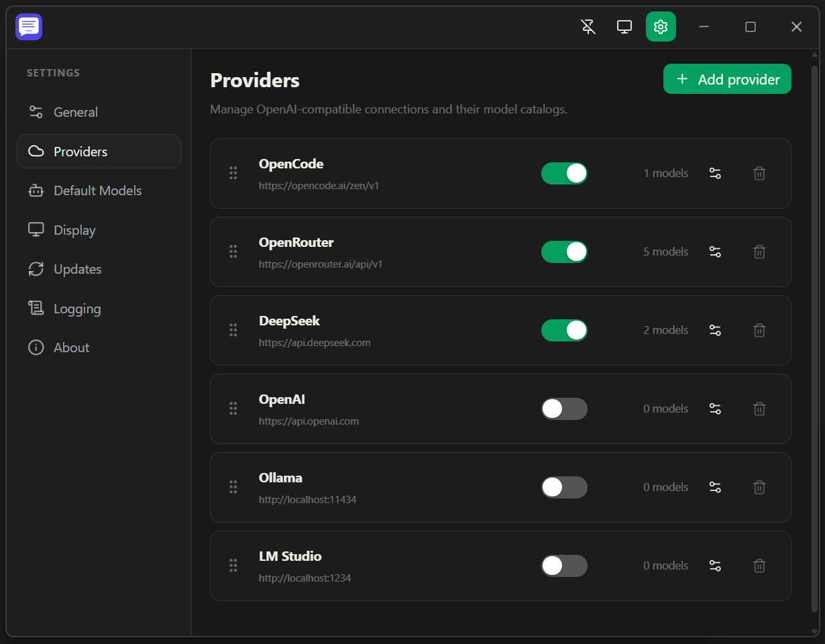Image resolution: width=825 pixels, height=644 pixels.
Task: Click the https://opencode.ai/zen/v1 URL text
Action: click(x=319, y=186)
